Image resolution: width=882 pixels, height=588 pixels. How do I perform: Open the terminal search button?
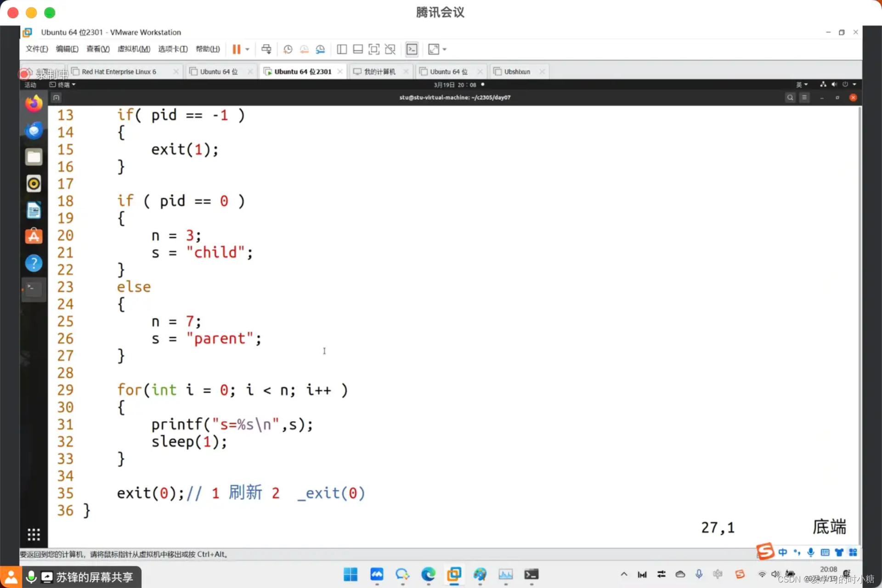(790, 97)
